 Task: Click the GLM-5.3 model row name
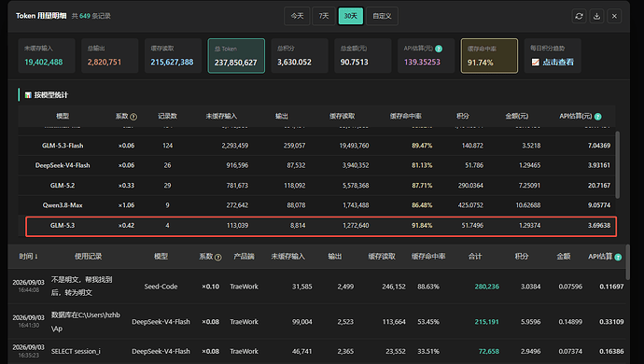tap(63, 225)
